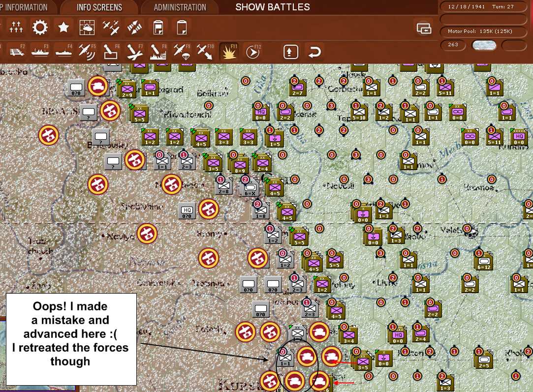Select amphibious transport mode F4
This screenshot has height=392, width=533.
click(x=63, y=52)
